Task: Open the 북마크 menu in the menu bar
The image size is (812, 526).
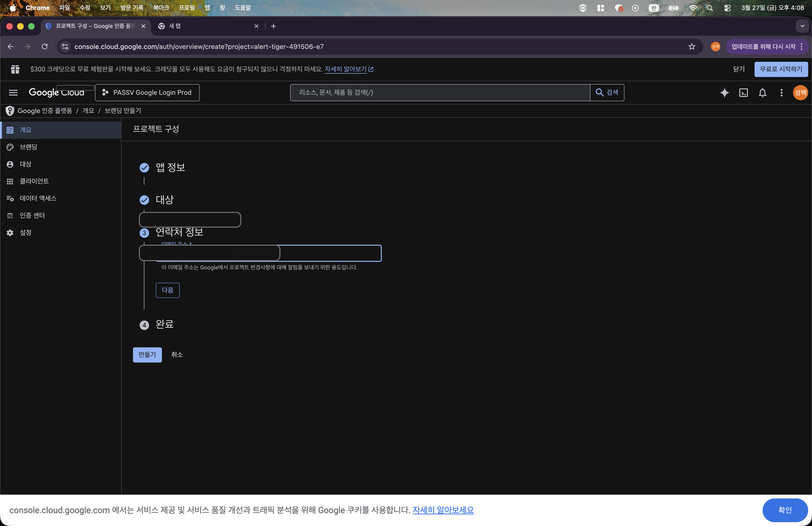Action: click(x=161, y=8)
